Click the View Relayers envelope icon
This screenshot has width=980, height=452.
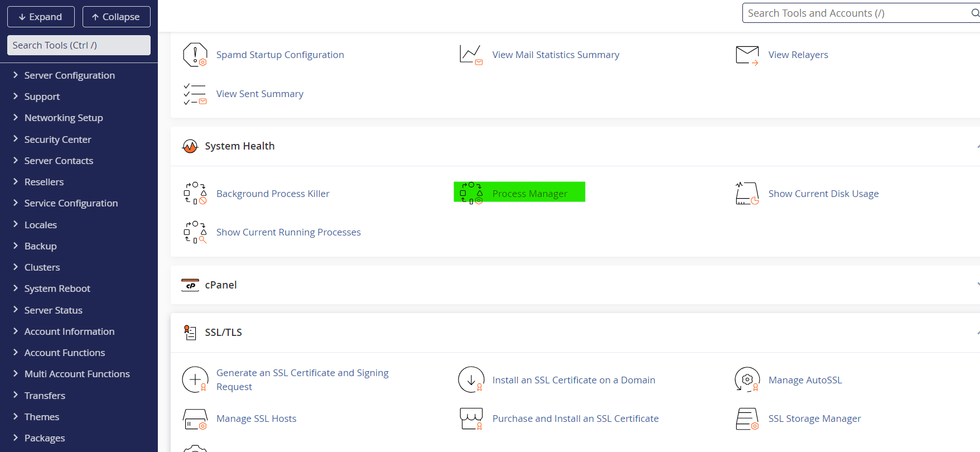747,55
